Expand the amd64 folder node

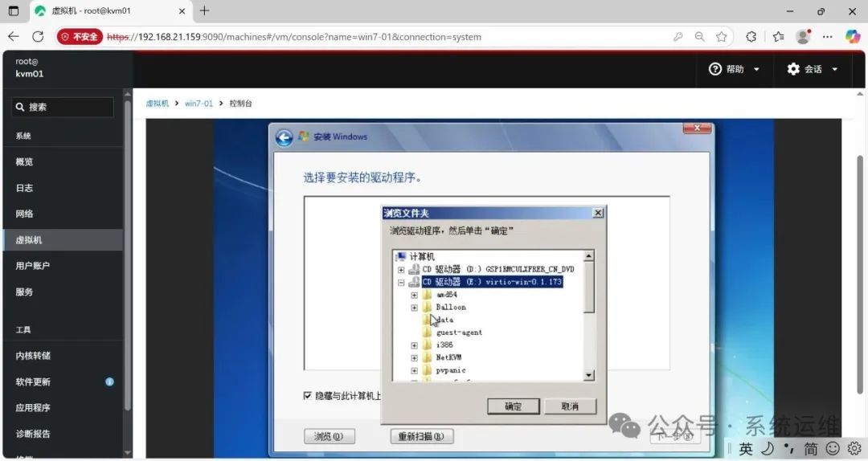[x=414, y=295]
